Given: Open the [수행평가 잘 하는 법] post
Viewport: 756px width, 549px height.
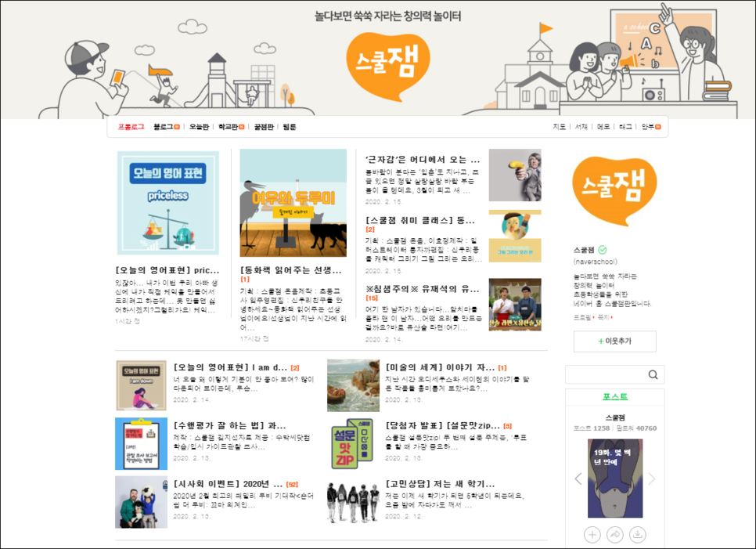Looking at the screenshot, I should [x=229, y=426].
